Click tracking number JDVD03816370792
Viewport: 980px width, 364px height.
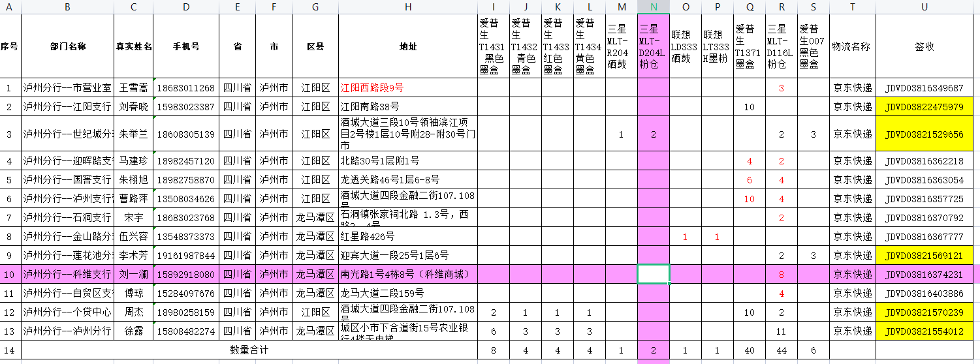(x=925, y=217)
